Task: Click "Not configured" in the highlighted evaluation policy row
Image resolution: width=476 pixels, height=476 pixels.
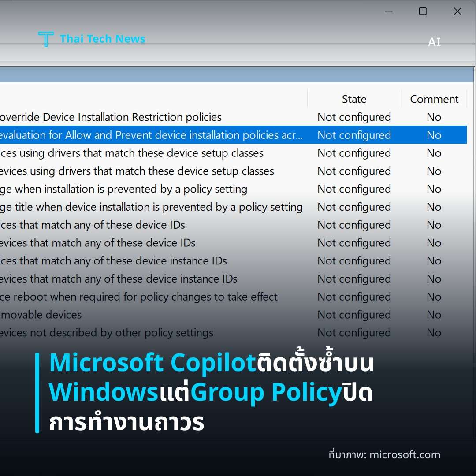Action: [x=354, y=135]
